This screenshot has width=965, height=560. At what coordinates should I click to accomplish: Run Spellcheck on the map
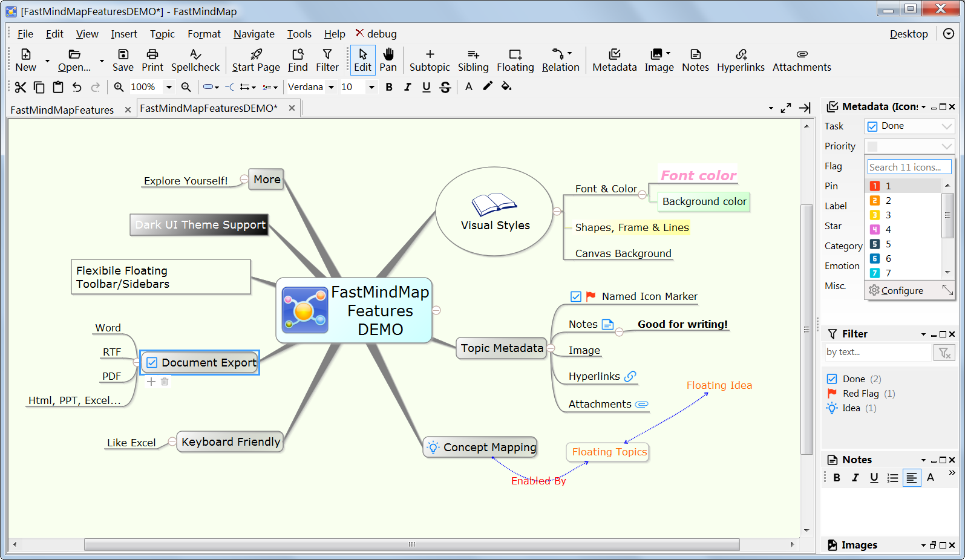click(x=195, y=60)
